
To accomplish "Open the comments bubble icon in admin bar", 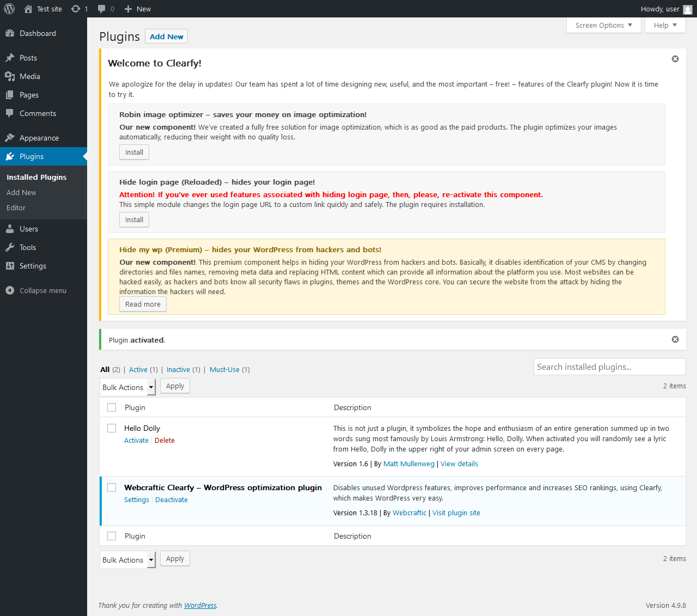I will click(101, 9).
